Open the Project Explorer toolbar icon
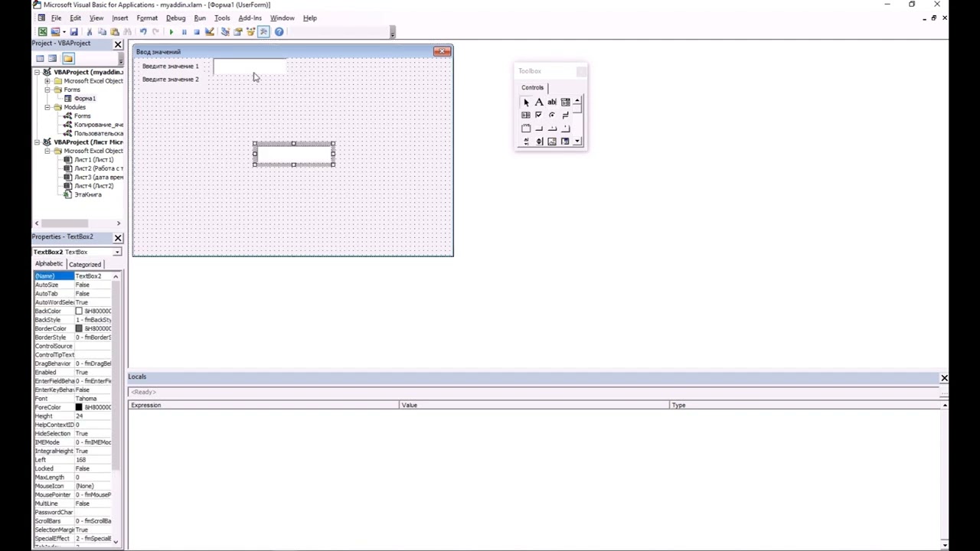The height and width of the screenshot is (551, 980). tap(225, 31)
